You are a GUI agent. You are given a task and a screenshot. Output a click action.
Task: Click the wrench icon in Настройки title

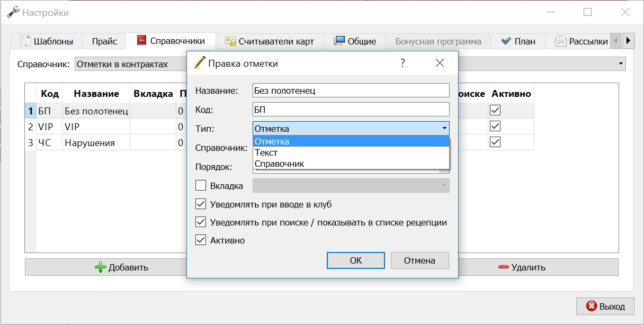click(13, 12)
